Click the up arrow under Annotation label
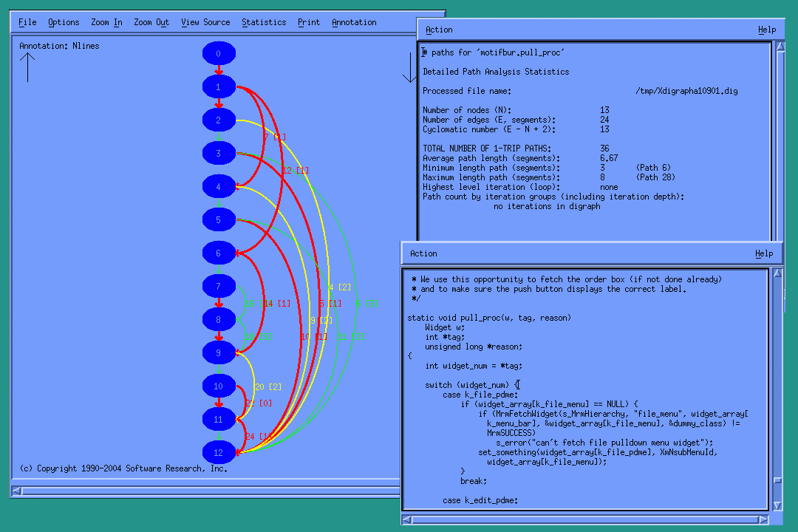The height and width of the screenshot is (532, 798). (27, 66)
